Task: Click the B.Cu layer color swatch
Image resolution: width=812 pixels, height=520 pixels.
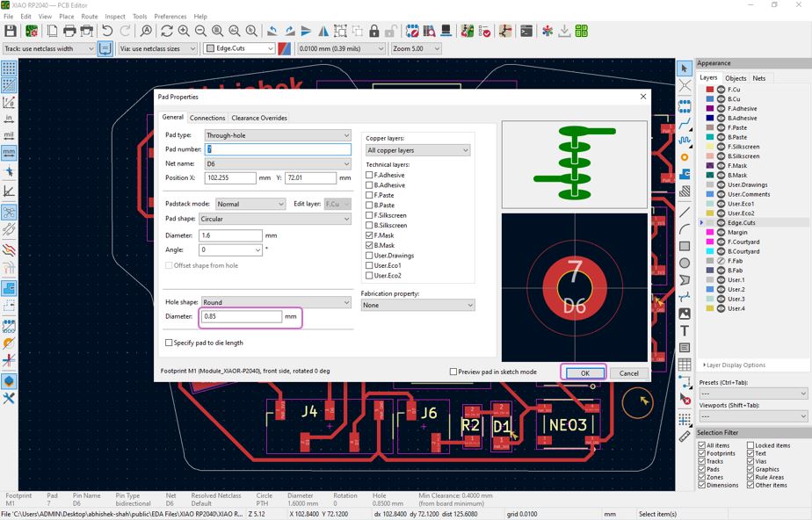Action: pos(710,99)
